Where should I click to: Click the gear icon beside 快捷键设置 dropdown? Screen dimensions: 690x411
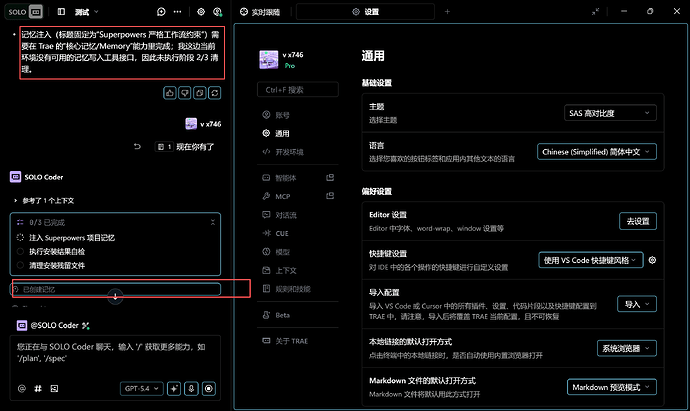652,260
